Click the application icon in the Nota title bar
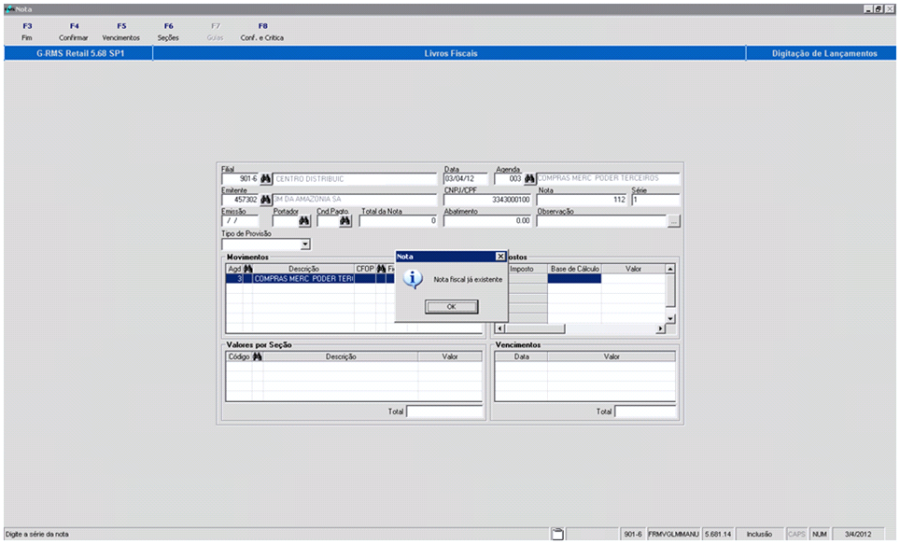Image resolution: width=900 pixels, height=544 pixels. (x=9, y=9)
